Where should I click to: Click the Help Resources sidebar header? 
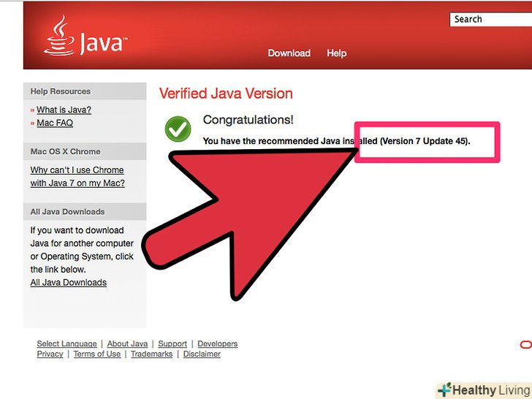(x=85, y=91)
